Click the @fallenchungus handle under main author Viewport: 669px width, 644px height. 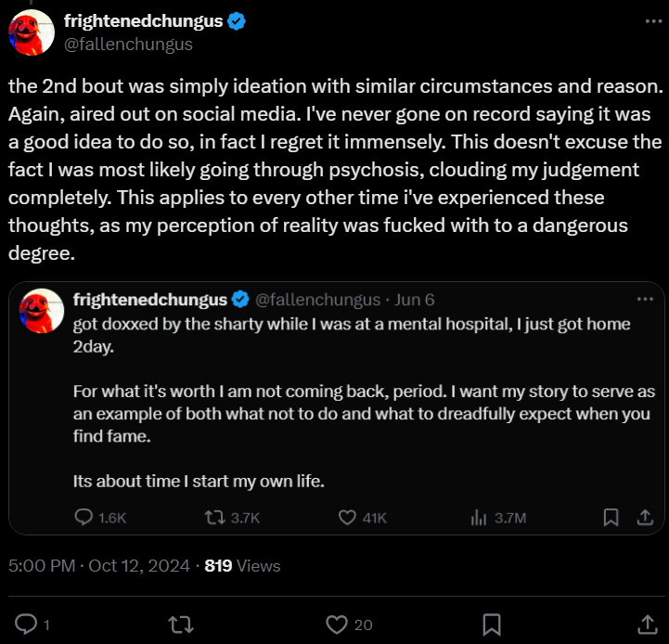pos(128,43)
